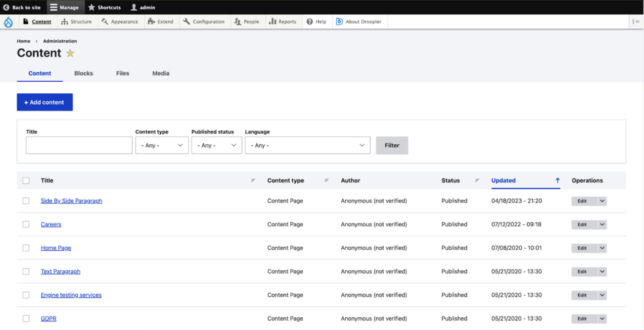
Task: Click the Add content button
Action: 45,102
